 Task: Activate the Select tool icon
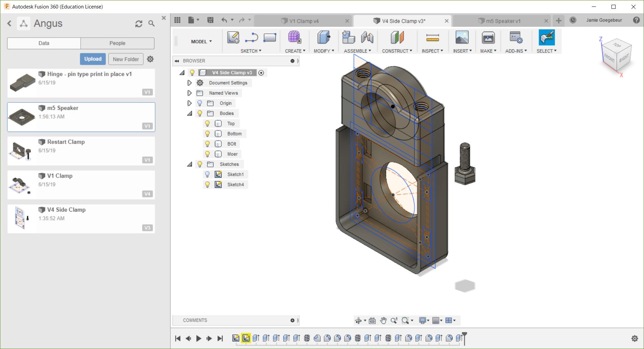pyautogui.click(x=546, y=37)
